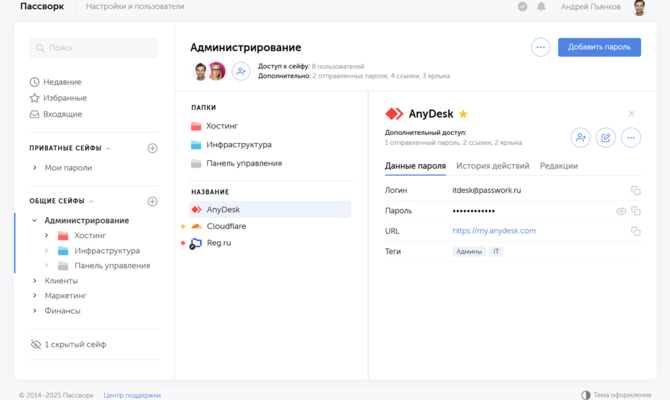This screenshot has width=670, height=400.
Task: Click the Cloudflare yellow status dot
Action: (x=183, y=226)
